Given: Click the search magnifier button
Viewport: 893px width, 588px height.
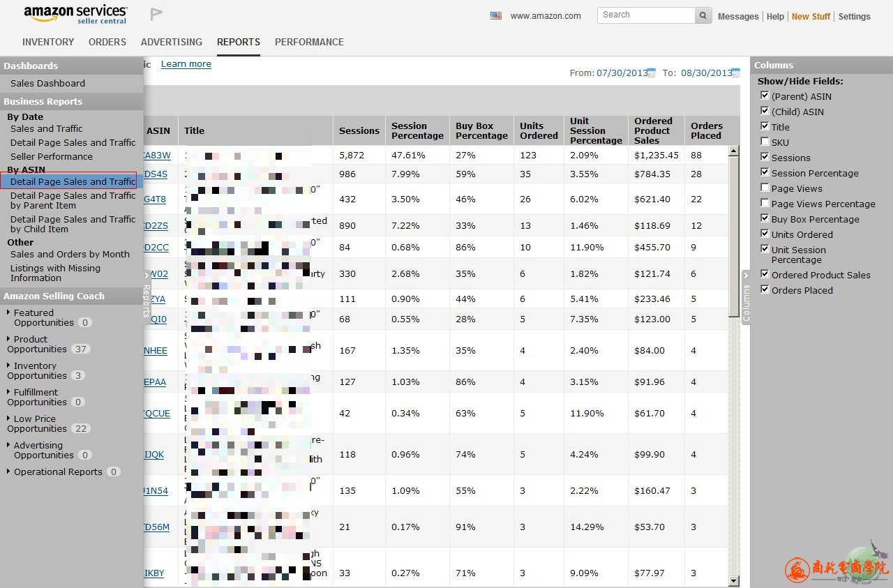Looking at the screenshot, I should [x=703, y=15].
